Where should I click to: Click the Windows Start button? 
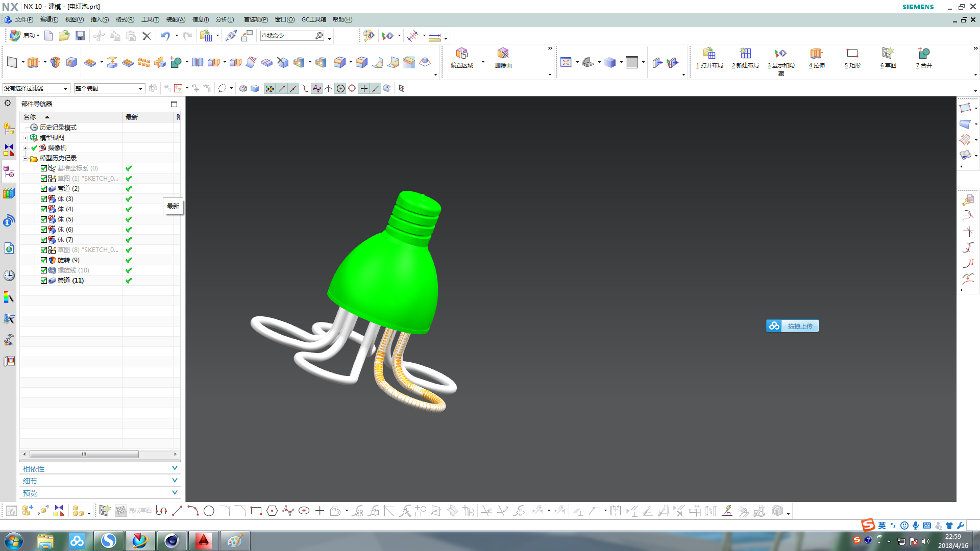14,541
